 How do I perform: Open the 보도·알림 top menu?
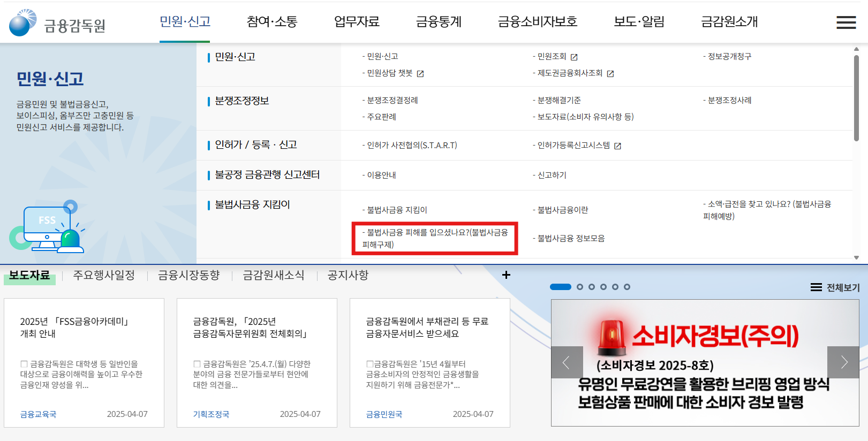pyautogui.click(x=639, y=21)
